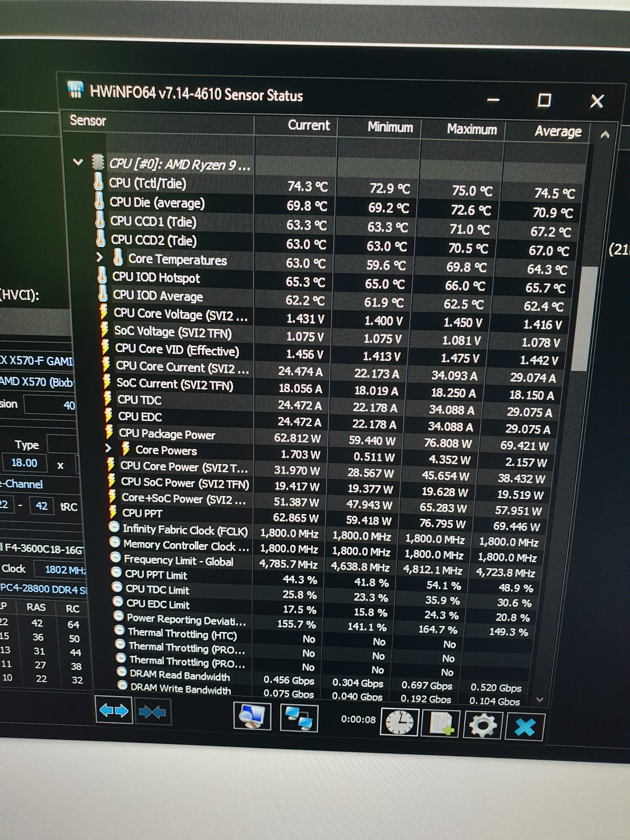Click the HWiNFO64 title bar app icon
This screenshot has width=630, height=840.
click(x=76, y=90)
